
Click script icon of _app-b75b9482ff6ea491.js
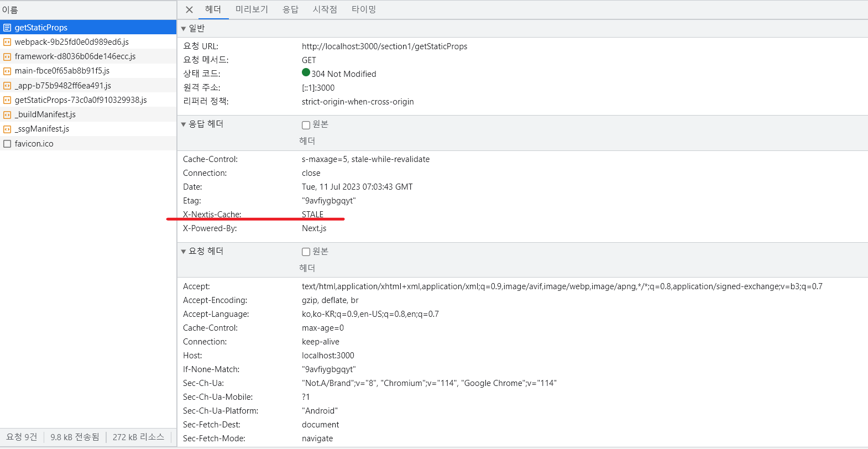point(7,86)
